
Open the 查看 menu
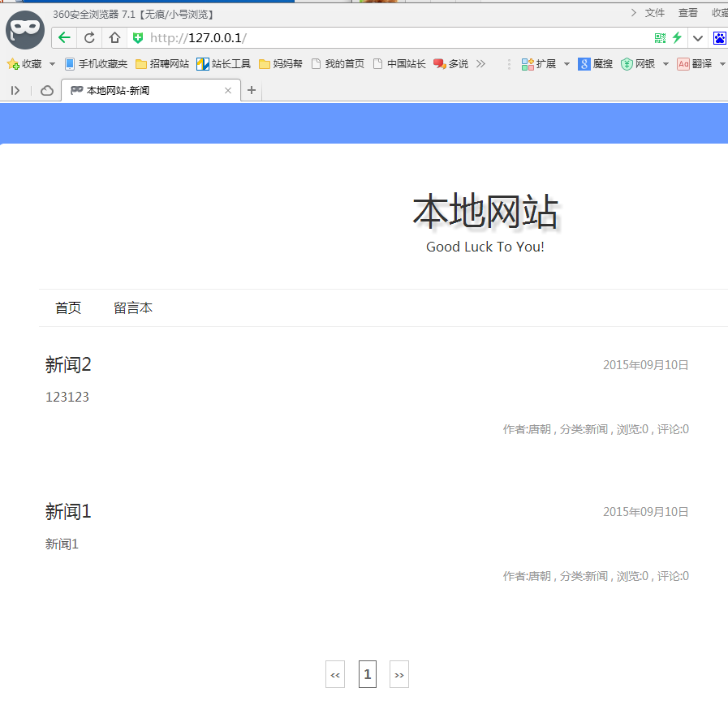687,13
